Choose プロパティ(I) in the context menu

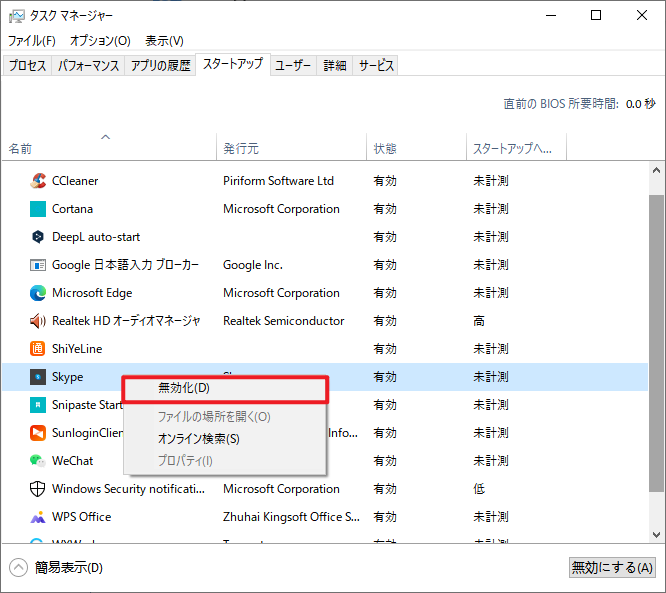pyautogui.click(x=225, y=461)
